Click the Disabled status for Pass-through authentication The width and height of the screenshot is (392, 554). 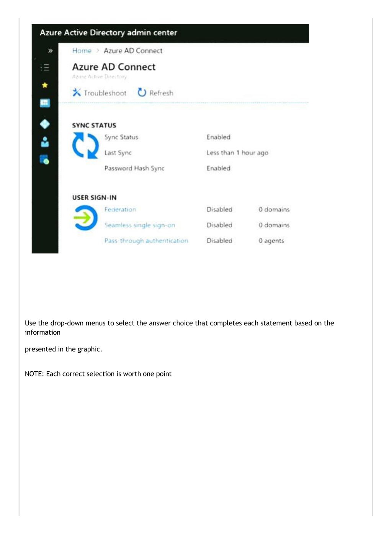click(x=219, y=240)
